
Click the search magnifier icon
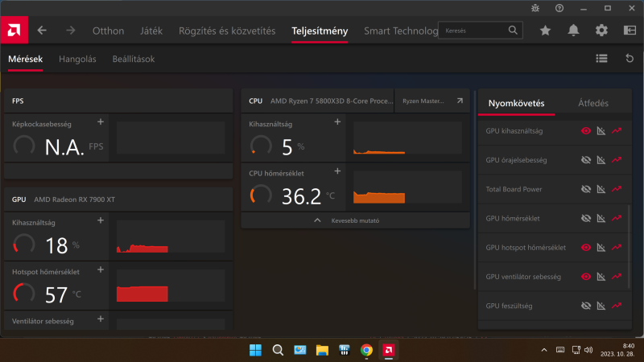[513, 31]
